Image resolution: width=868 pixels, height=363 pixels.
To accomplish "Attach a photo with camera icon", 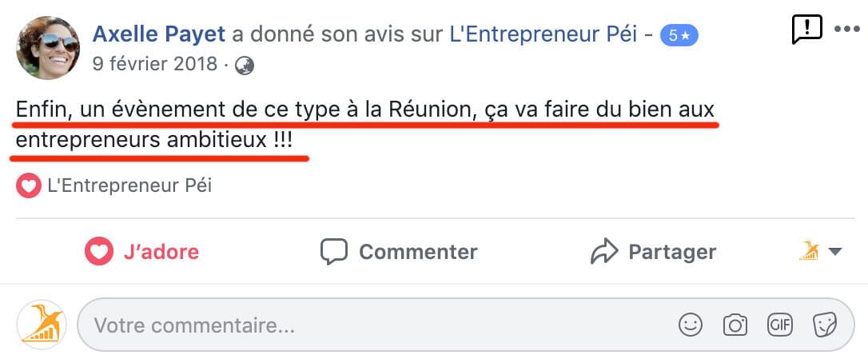I will 735,325.
